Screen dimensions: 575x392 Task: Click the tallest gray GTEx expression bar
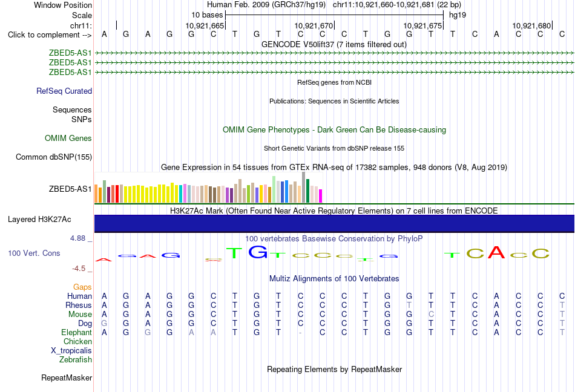tap(304, 187)
